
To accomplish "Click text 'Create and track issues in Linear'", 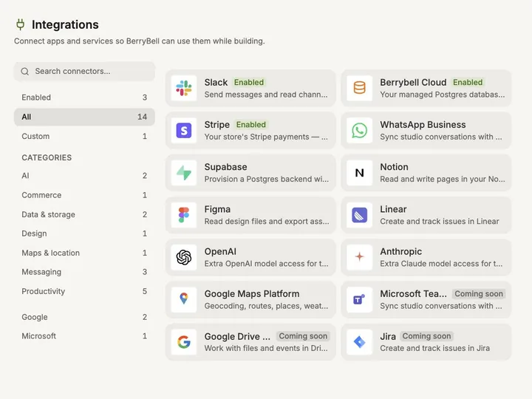I will 440,221.
